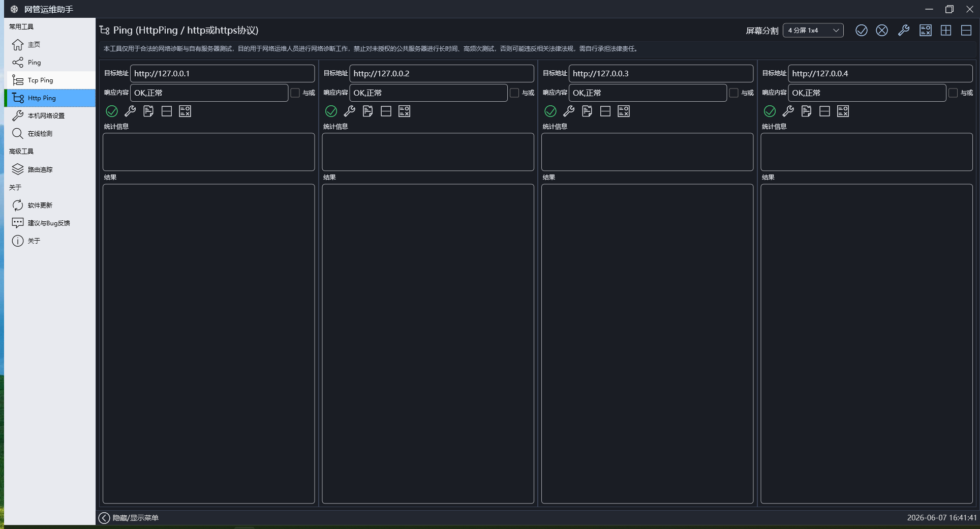Image resolution: width=980 pixels, height=529 pixels.
Task: Clear results icon in the 127.0.0.1 panel
Action: click(185, 111)
